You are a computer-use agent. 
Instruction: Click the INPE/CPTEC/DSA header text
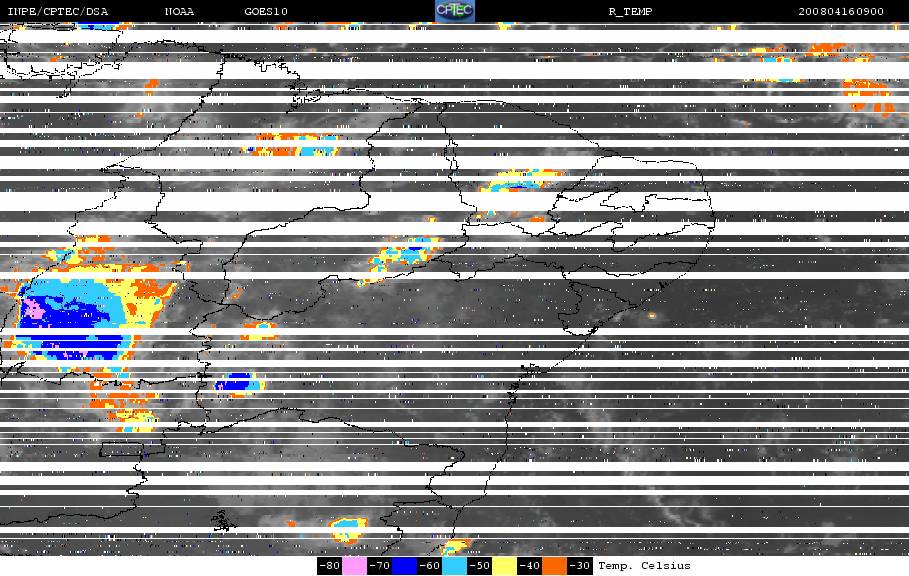point(57,12)
